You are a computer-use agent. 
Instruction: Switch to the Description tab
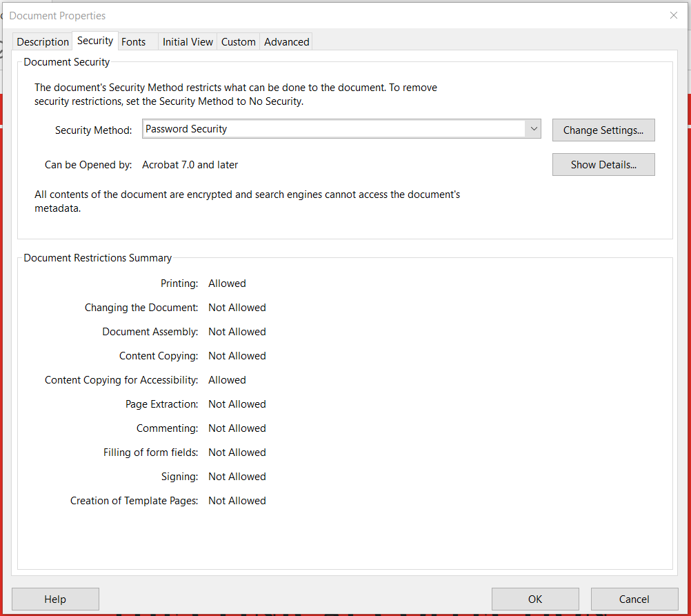[x=43, y=42]
